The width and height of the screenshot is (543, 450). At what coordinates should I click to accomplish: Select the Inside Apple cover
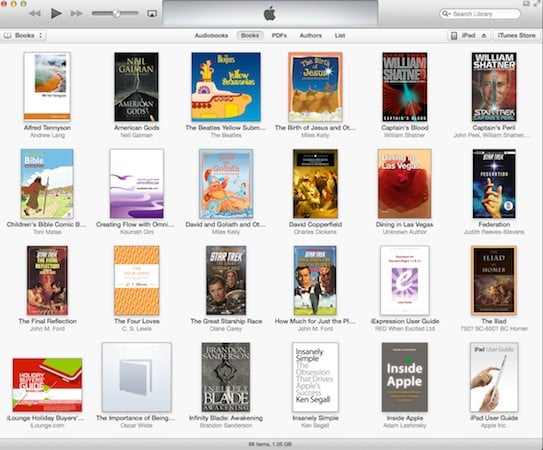point(404,377)
